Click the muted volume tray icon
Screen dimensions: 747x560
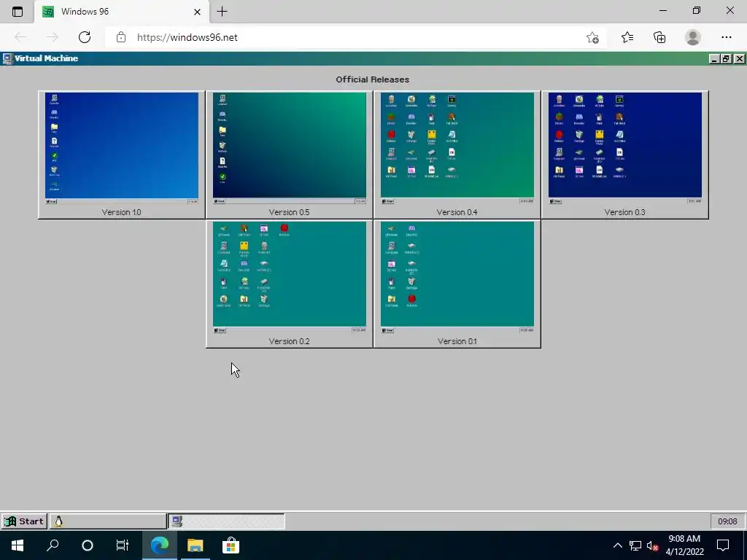pos(653,545)
